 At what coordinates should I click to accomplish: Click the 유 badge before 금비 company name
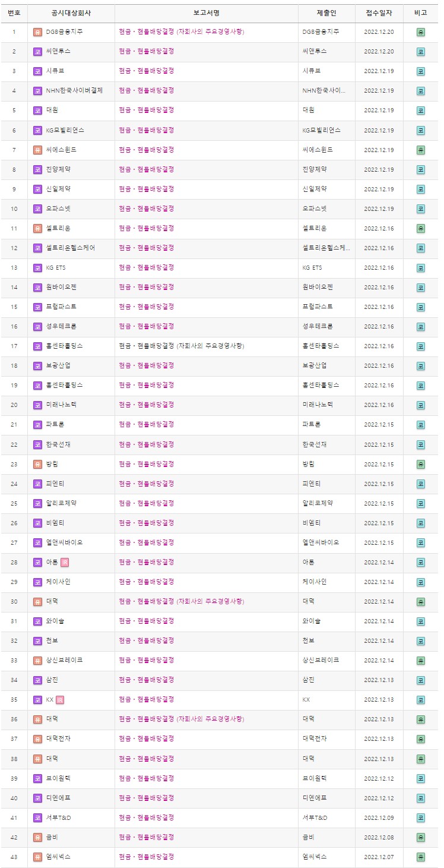point(37,837)
